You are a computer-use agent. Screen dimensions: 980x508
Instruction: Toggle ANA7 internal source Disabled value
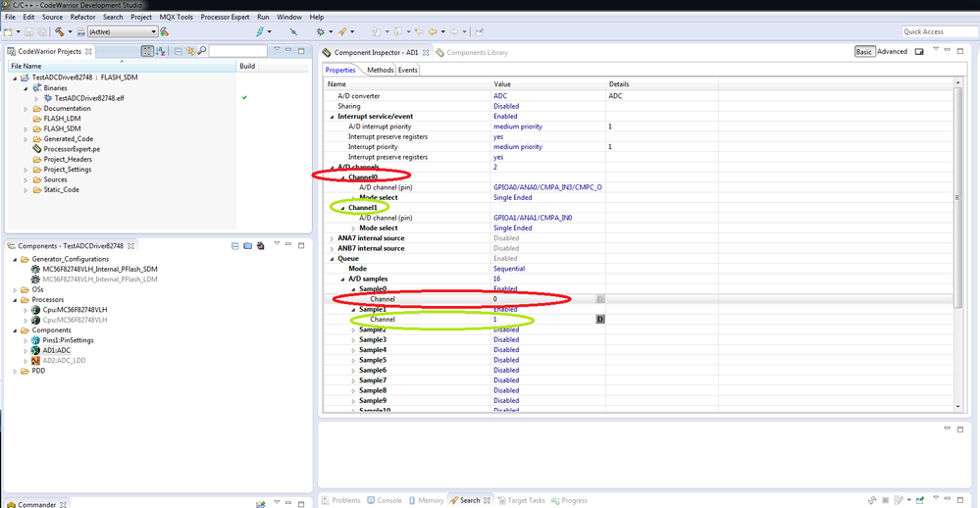pyautogui.click(x=506, y=238)
